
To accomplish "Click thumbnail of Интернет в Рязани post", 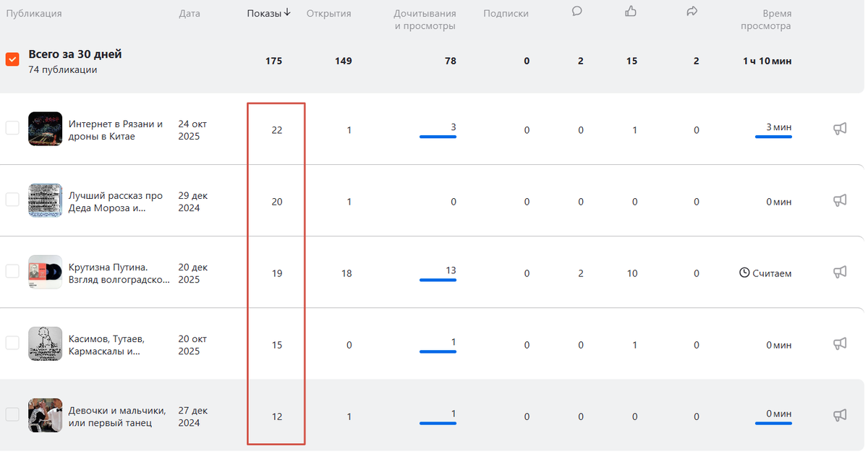I will 45,129.
